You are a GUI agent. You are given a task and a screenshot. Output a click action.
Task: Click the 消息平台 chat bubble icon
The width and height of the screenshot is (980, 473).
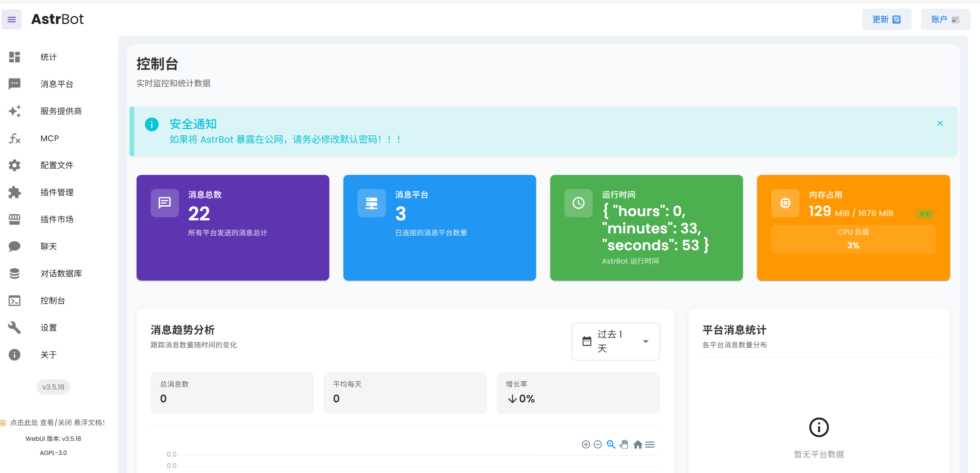15,84
